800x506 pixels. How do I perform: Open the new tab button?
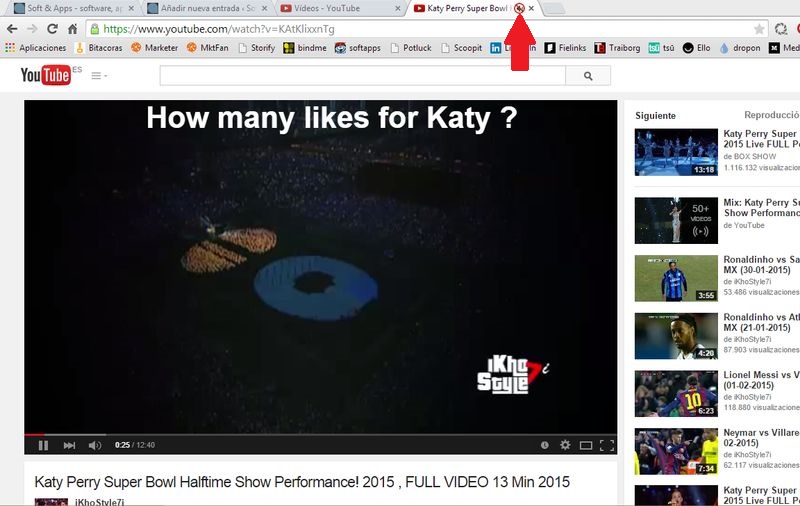pyautogui.click(x=554, y=8)
